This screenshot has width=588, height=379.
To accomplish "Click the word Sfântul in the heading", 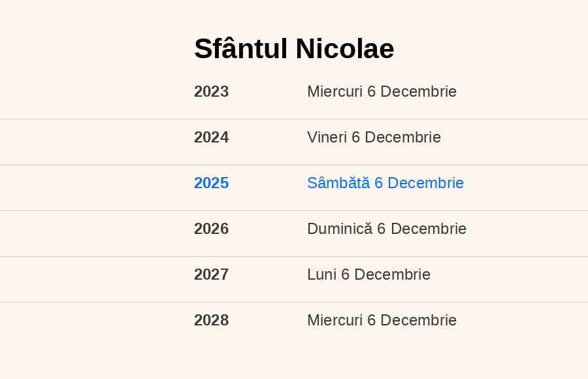I will [240, 49].
